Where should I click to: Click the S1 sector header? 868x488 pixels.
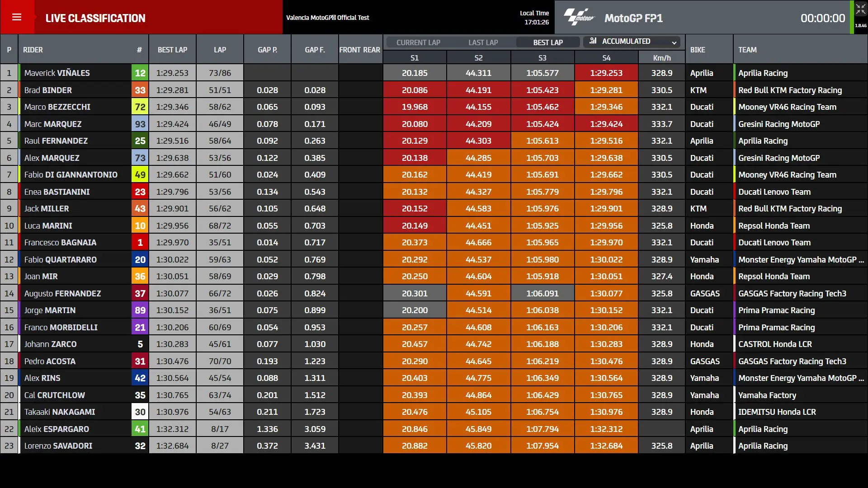click(x=415, y=58)
